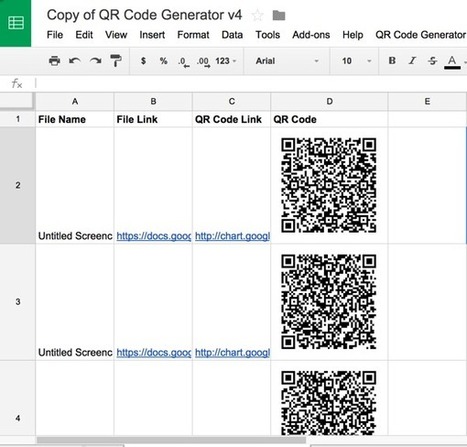Viewport: 467px width, 447px height.
Task: Select the File Link header cell
Action: (153, 119)
